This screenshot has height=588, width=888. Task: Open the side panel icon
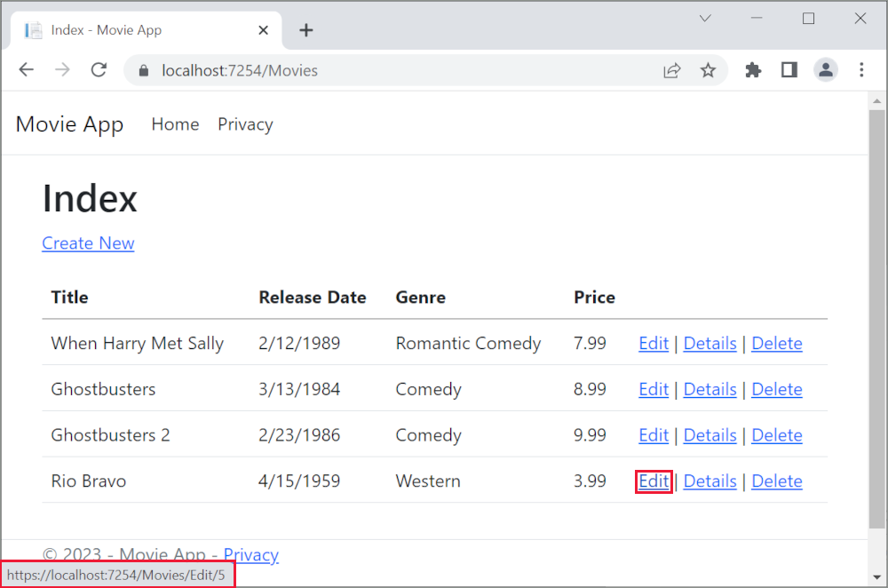coord(789,69)
